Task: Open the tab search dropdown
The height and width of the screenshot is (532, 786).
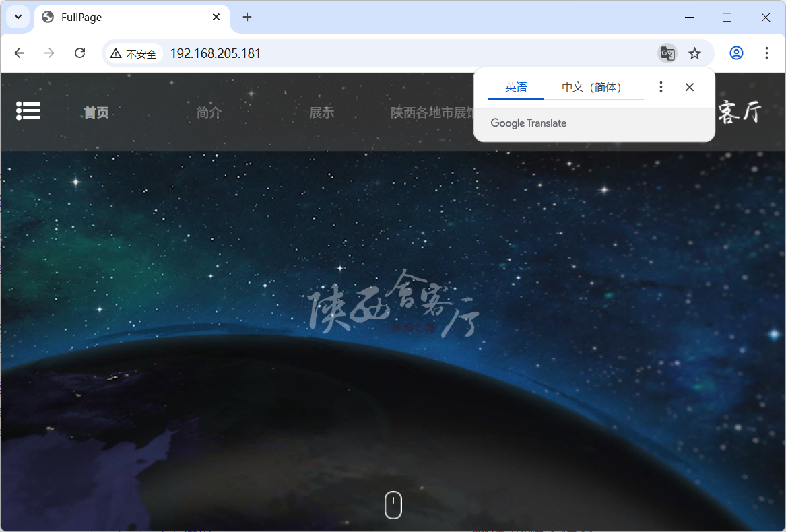Action: pyautogui.click(x=18, y=17)
